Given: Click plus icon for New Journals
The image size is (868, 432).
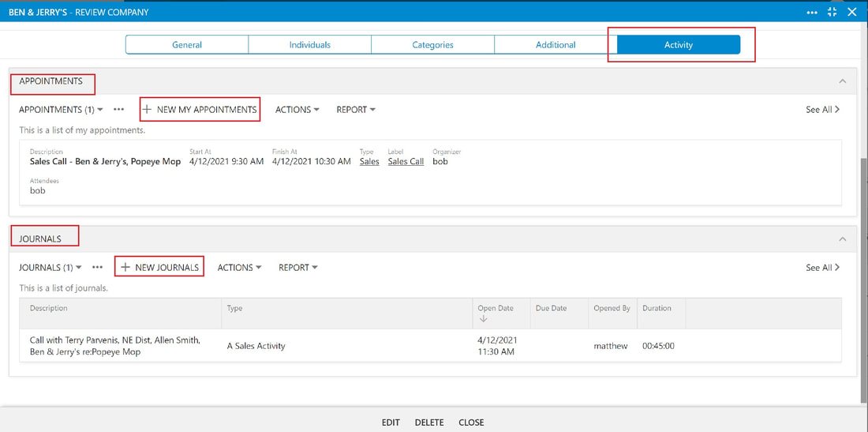Looking at the screenshot, I should (125, 268).
